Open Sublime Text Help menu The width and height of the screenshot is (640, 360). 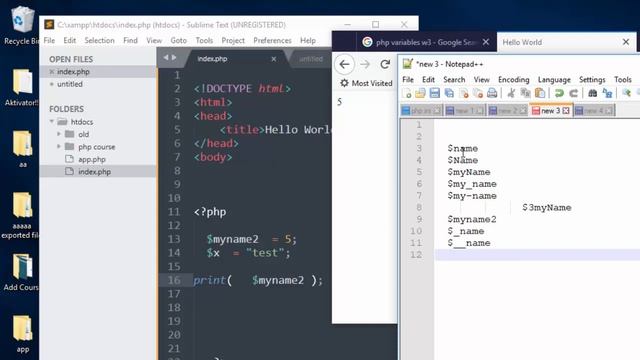308,40
